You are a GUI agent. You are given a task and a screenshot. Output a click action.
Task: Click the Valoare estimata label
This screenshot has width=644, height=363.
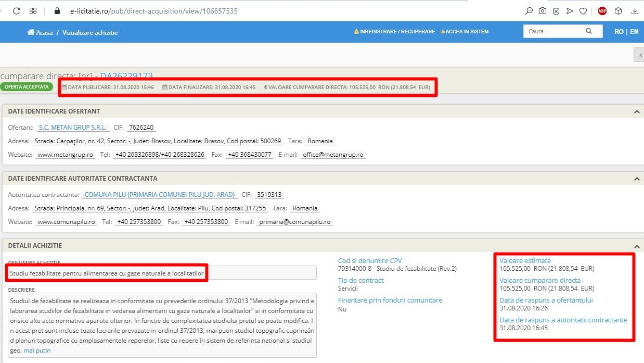tap(525, 260)
